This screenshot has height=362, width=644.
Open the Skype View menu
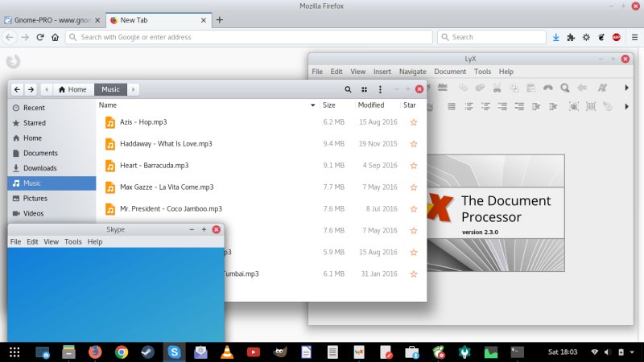point(51,242)
